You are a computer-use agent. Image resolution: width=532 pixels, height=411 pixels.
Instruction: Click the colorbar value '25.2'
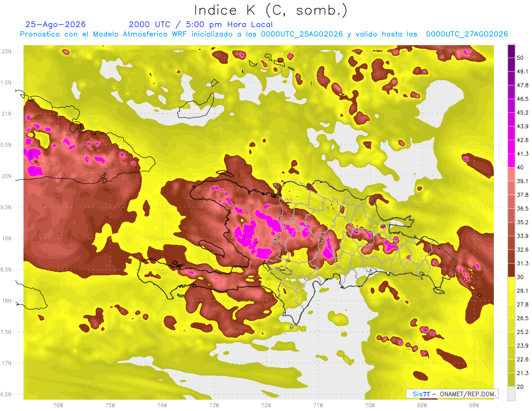523,332
